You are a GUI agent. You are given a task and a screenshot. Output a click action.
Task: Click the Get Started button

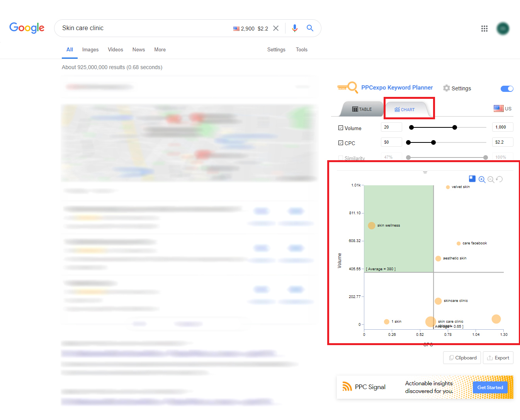[x=490, y=387]
